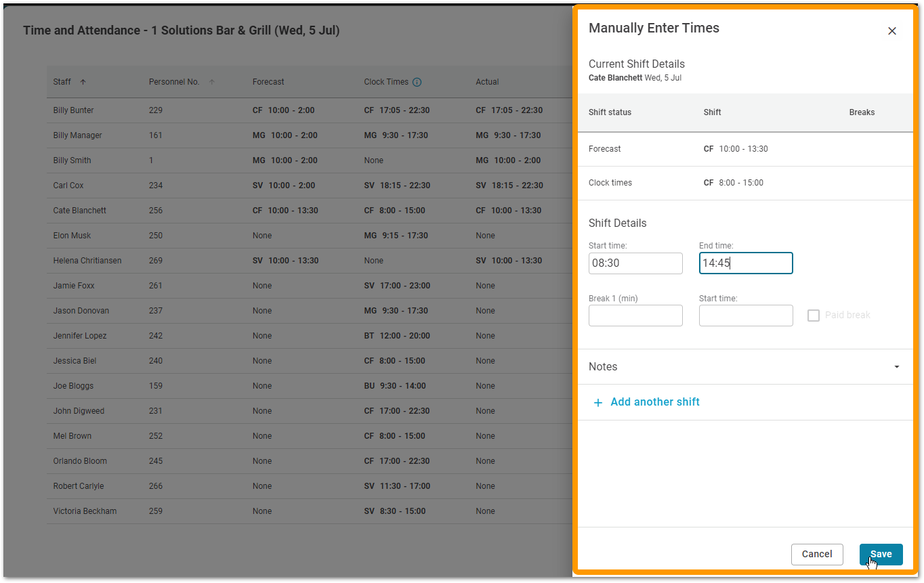Screen dimensions: 924x583
Task: Focus the Break 1 (min) input
Action: pos(635,316)
